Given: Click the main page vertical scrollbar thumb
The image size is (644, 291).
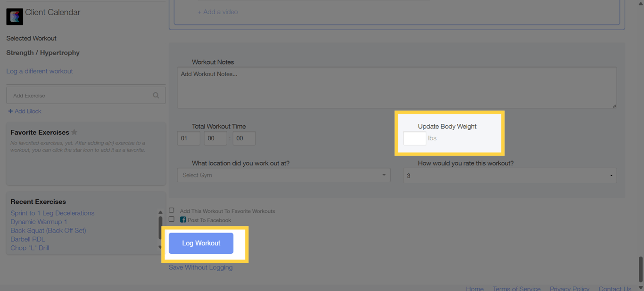Looking at the screenshot, I should pyautogui.click(x=641, y=269).
